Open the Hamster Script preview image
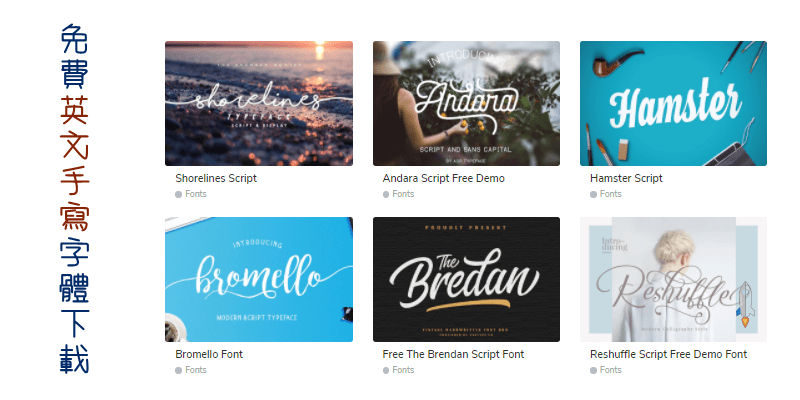Screen dimensions: 800x400 pyautogui.click(x=673, y=103)
